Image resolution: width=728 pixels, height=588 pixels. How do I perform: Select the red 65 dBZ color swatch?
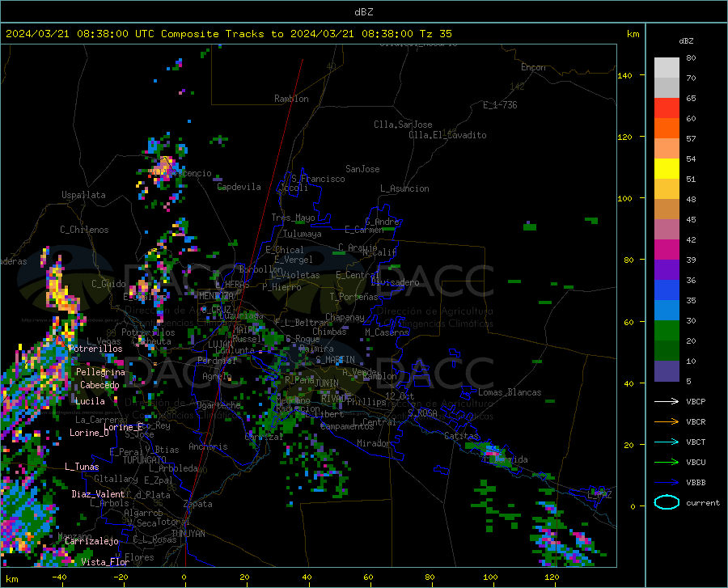[x=667, y=108]
